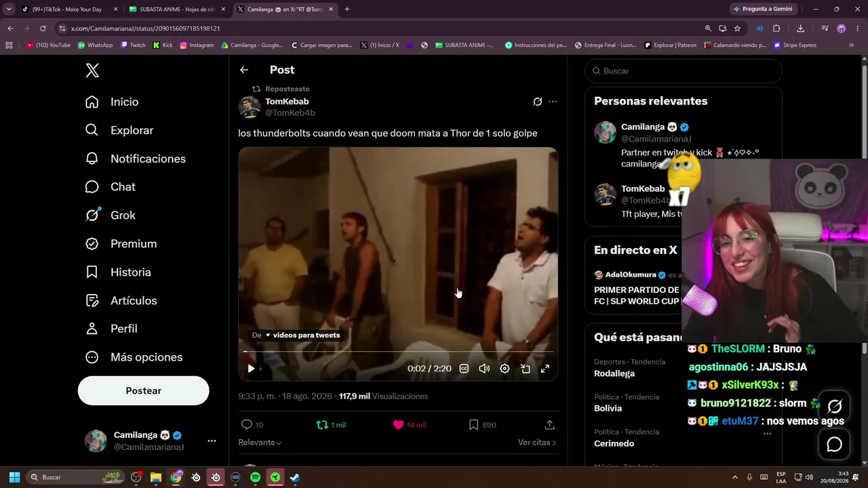Image resolution: width=868 pixels, height=488 pixels.
Task: Open TomKebab's profile avatar on the post
Action: pos(250,107)
